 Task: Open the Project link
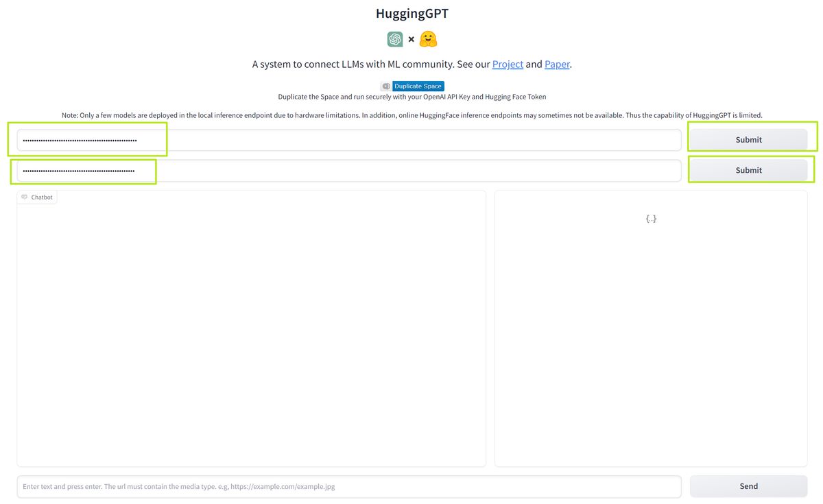508,64
